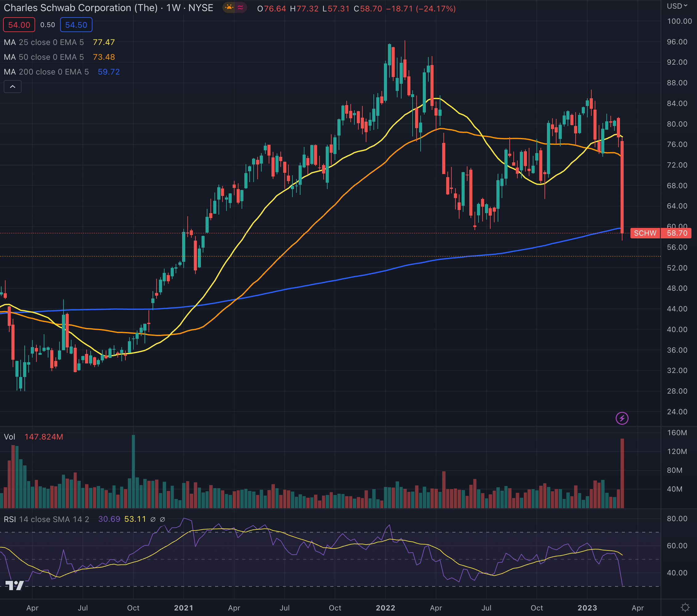Click the Vol indicator legend
This screenshot has width=697, height=616.
(x=10, y=437)
